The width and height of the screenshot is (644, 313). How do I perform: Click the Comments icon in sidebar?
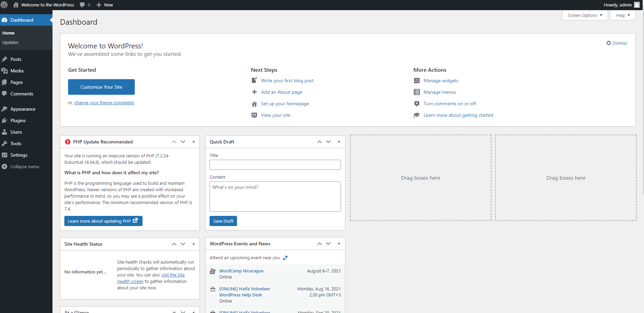pos(4,94)
